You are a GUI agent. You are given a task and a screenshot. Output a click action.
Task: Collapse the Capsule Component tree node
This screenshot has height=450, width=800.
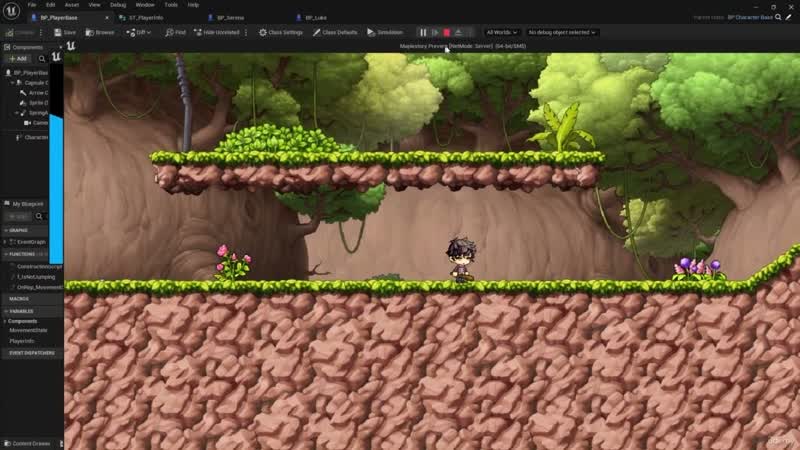(x=12, y=83)
